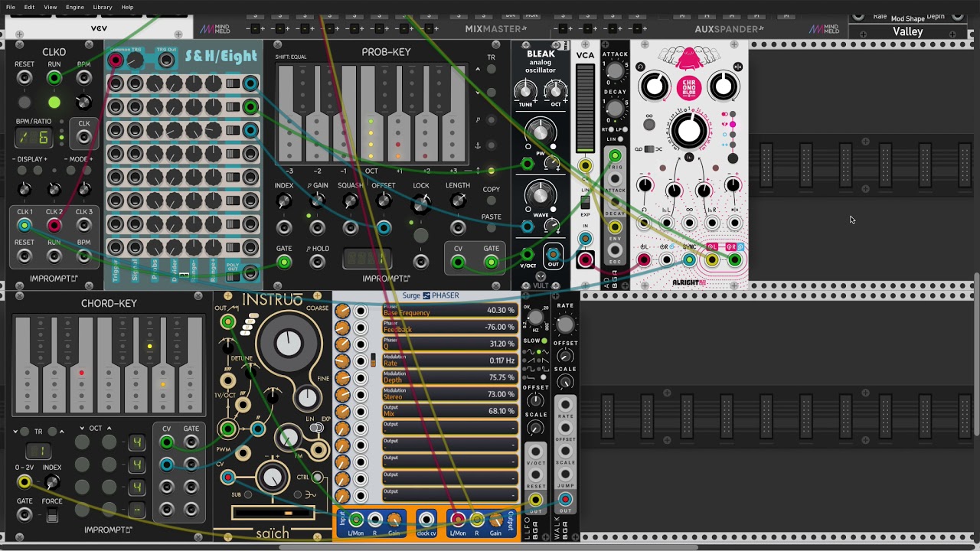Click the Input L/Mon jack on Surge Phaser
980x551 pixels.
(x=355, y=520)
